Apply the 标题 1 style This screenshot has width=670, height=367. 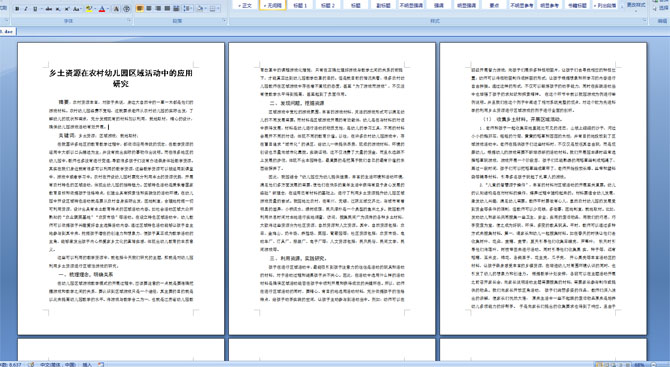pos(300,5)
